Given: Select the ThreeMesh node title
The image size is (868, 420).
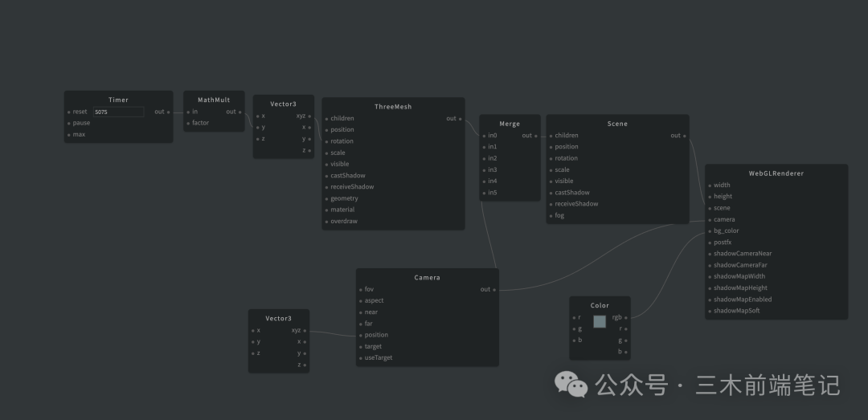Looking at the screenshot, I should point(393,107).
